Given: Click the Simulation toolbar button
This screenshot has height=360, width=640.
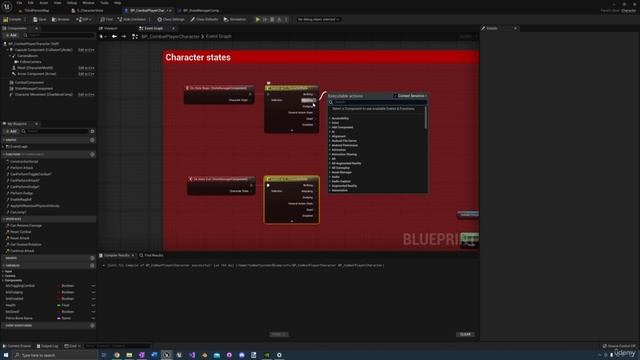Looking at the screenshot, I should click(x=235, y=19).
